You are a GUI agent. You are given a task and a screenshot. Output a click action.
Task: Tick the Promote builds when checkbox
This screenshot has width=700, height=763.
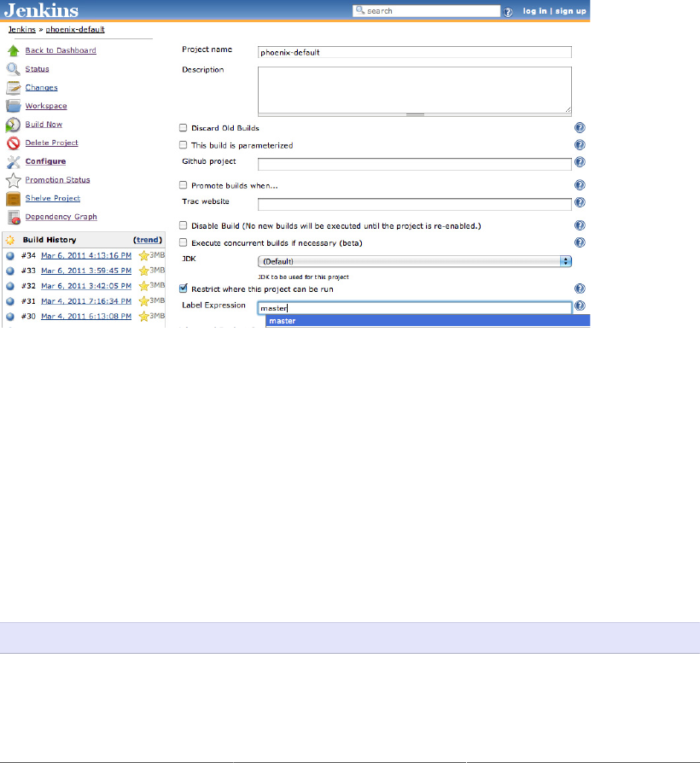click(x=183, y=185)
